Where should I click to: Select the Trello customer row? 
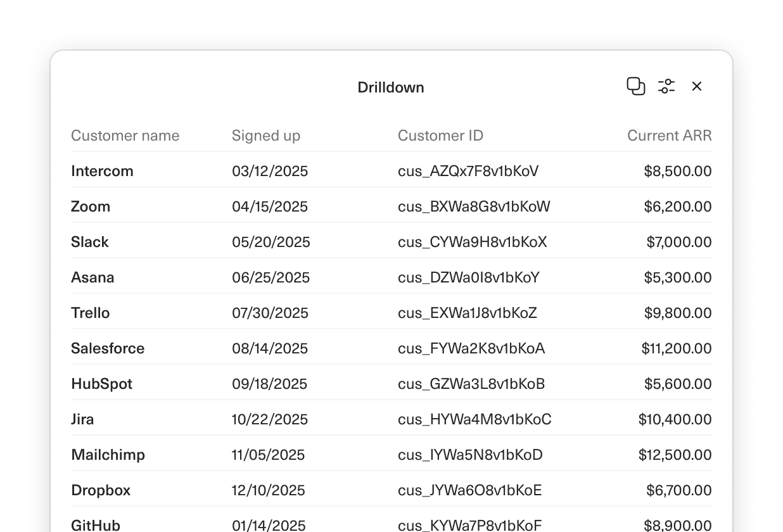point(91,313)
